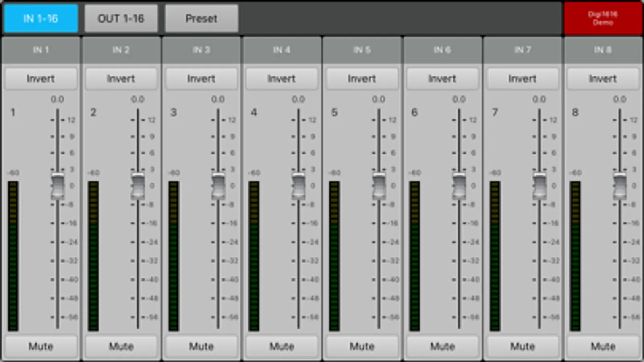Toggle Invert on channel IN 5
The width and height of the screenshot is (644, 362).
click(x=362, y=79)
